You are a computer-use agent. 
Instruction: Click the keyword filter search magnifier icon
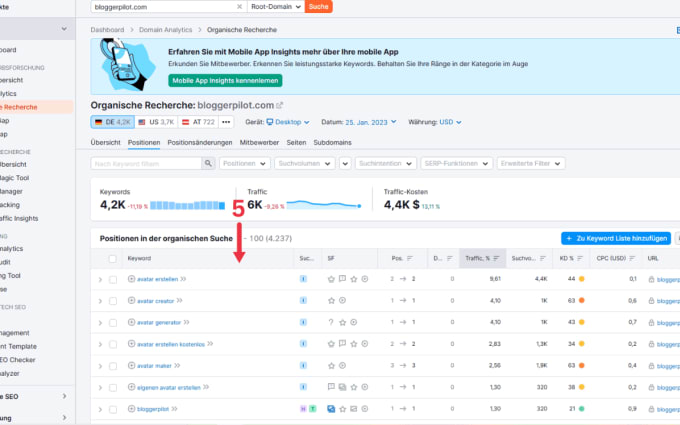tap(208, 163)
